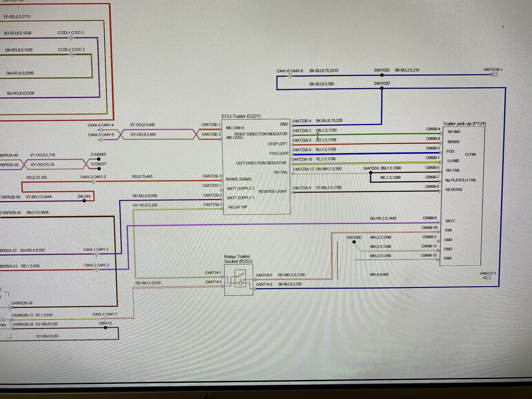Click the No PLATE/LH TAIL socket label

[461, 180]
